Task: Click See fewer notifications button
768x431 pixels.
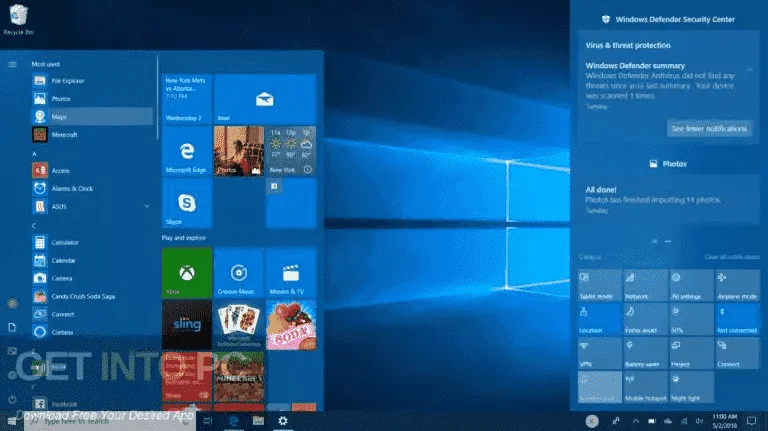Action: click(x=709, y=128)
